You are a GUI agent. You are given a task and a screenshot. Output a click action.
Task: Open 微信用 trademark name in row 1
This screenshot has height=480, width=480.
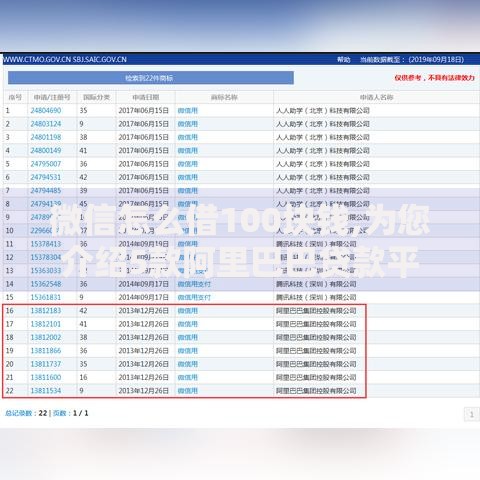[188, 110]
